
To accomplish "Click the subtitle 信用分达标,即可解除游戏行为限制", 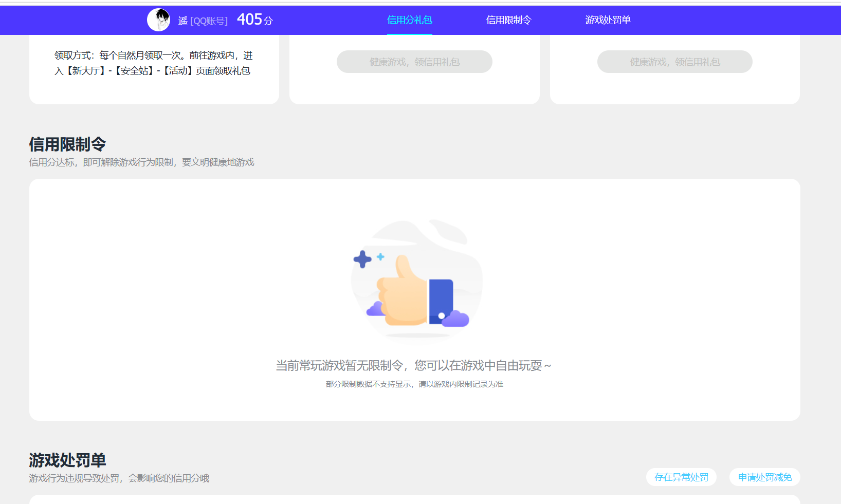I will point(101,162).
